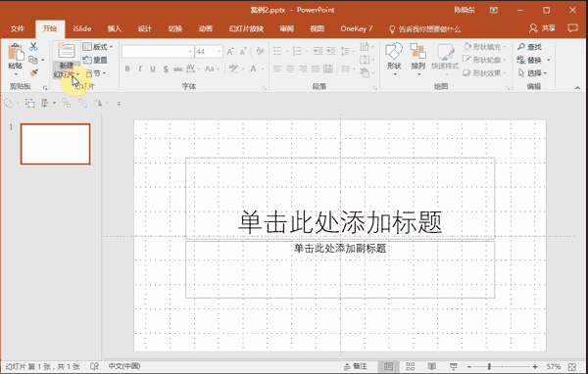Click the Increase Font Size icon
Image resolution: width=588 pixels, height=374 pixels.
click(x=230, y=52)
